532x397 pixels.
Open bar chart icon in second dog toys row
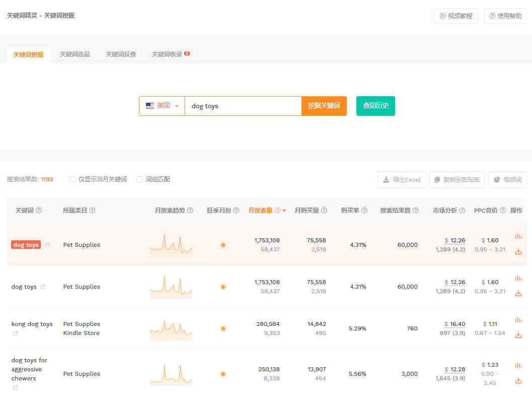coord(518,278)
